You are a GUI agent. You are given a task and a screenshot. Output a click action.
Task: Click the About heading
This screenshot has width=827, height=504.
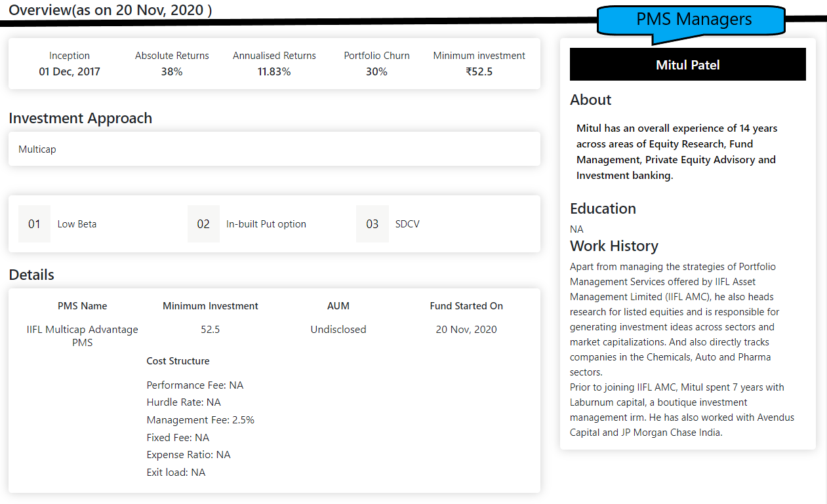point(591,100)
